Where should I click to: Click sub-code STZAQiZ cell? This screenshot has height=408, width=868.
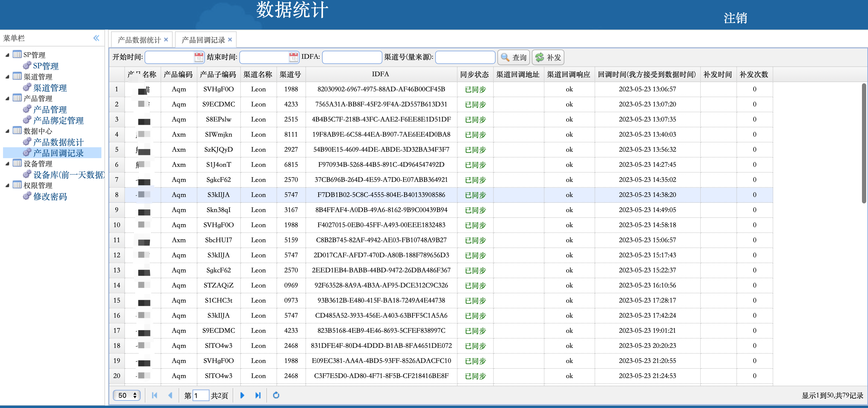[x=218, y=285]
